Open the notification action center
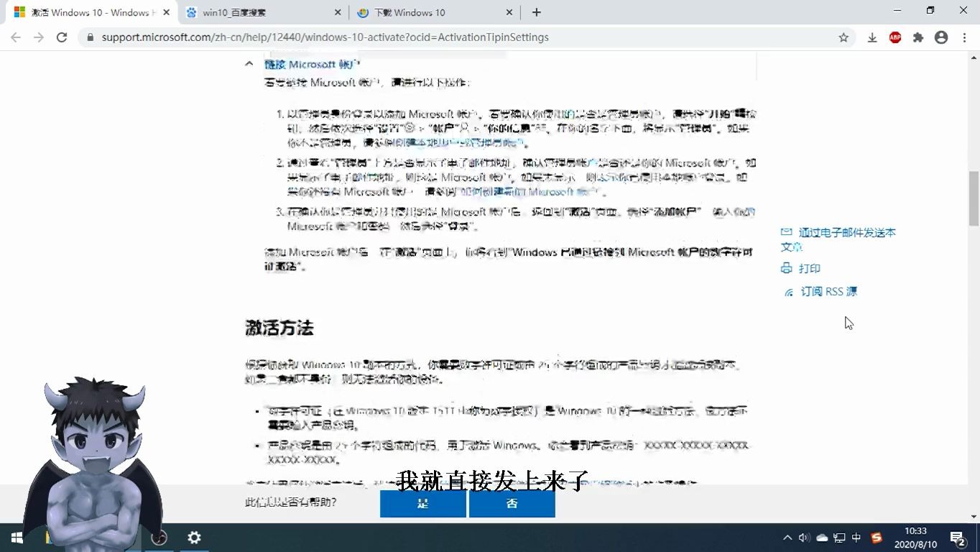Viewport: 980px width, 552px height. pos(957,538)
